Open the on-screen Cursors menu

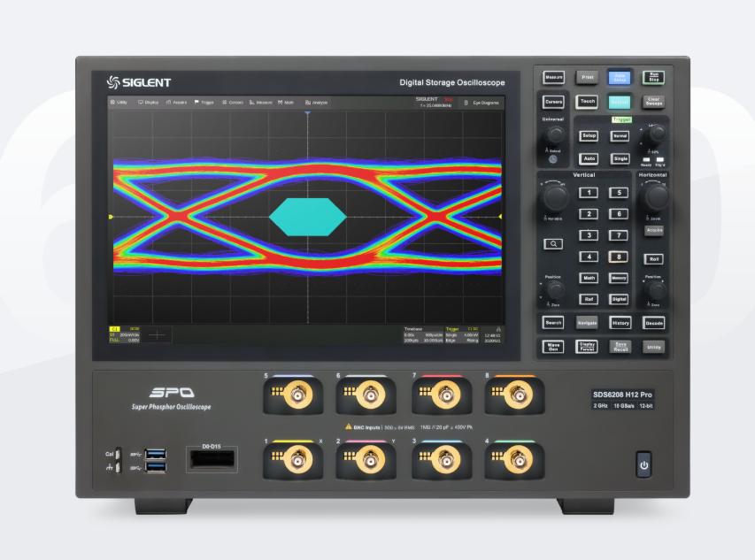tap(233, 103)
